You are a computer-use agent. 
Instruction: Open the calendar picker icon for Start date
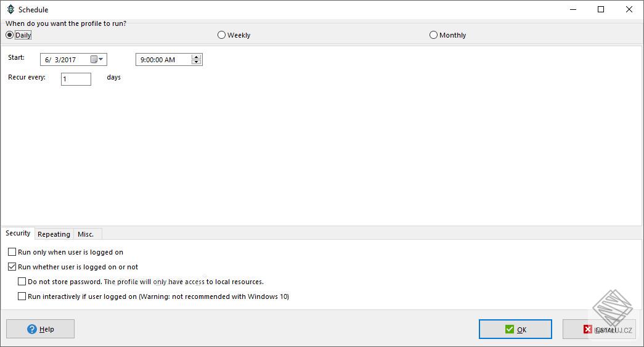[x=94, y=60]
